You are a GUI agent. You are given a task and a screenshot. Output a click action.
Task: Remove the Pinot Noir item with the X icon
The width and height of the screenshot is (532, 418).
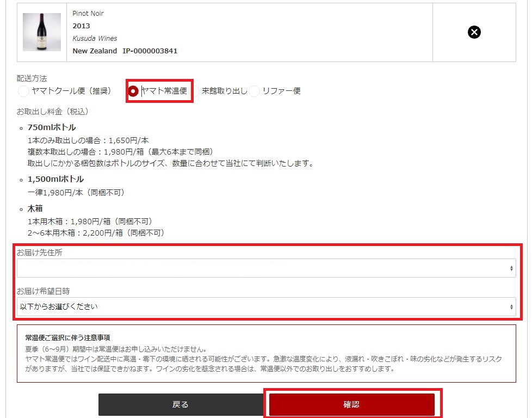tap(474, 33)
